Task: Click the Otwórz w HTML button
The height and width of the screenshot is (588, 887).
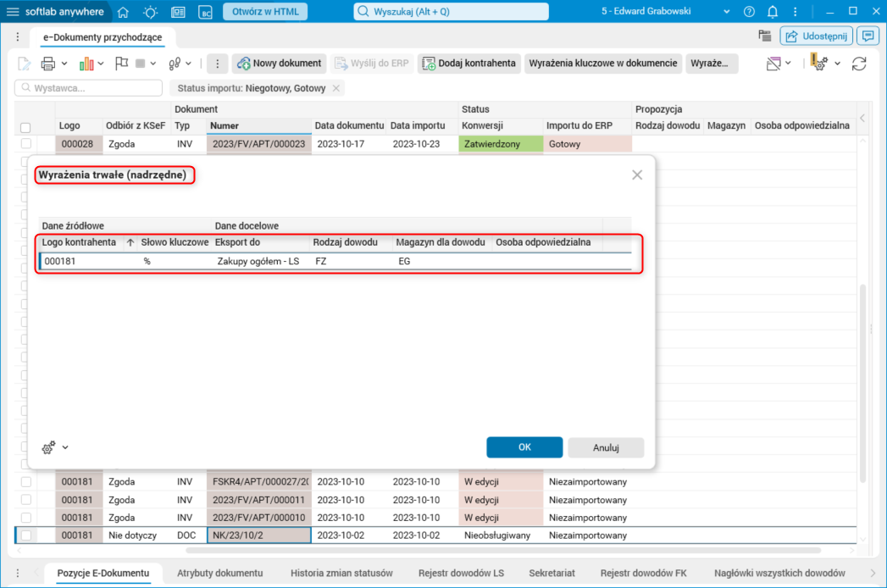Action: (265, 12)
